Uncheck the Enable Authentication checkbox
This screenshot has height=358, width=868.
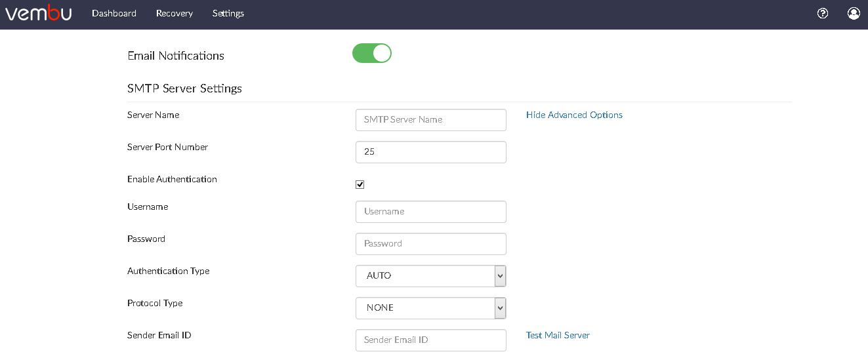(360, 184)
